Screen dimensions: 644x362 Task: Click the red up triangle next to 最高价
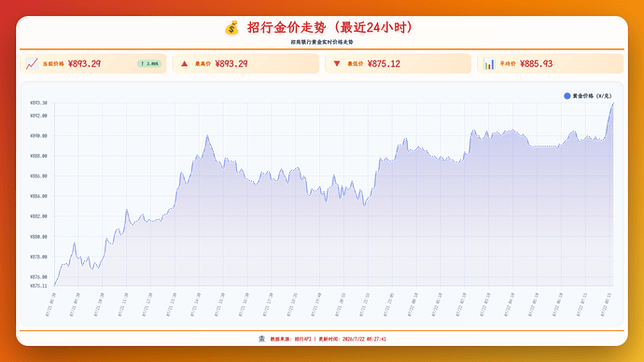coord(185,63)
